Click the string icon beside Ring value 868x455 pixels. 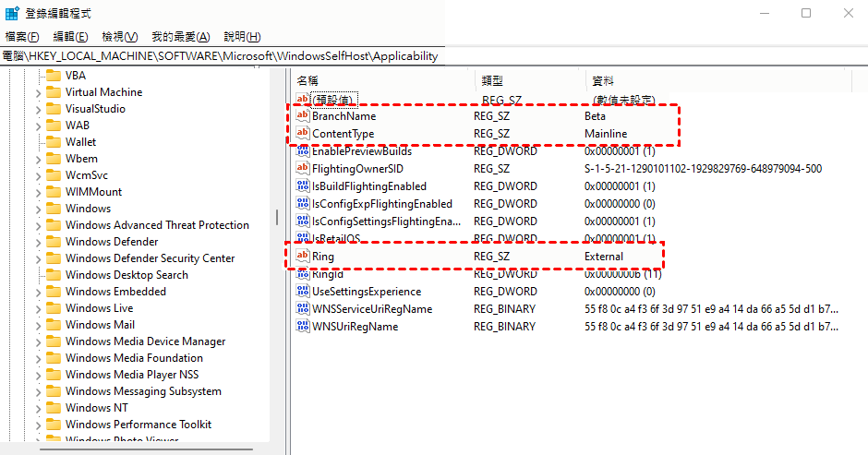click(302, 257)
